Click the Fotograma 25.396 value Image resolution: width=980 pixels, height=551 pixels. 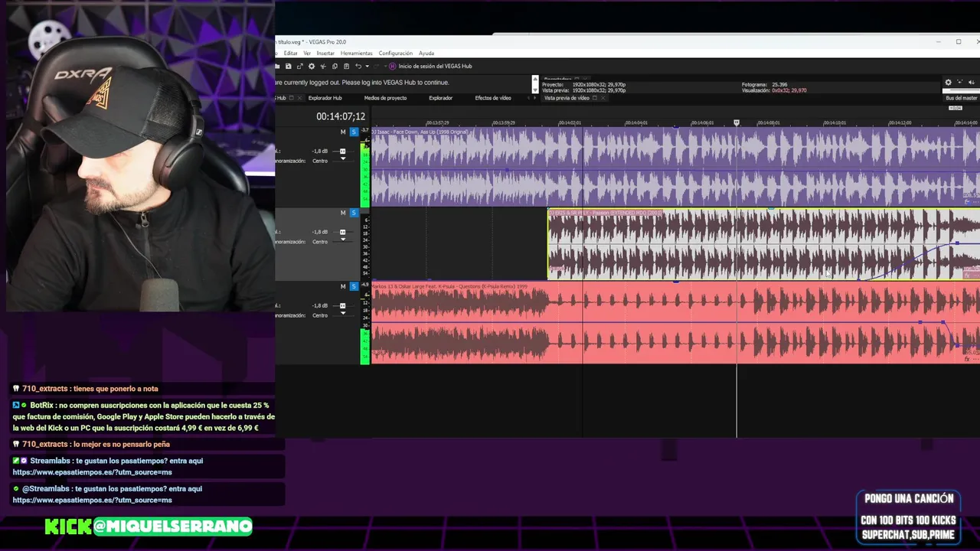779,85
